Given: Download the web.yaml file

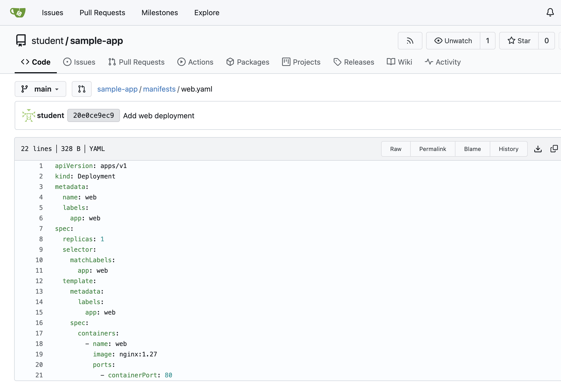Looking at the screenshot, I should pyautogui.click(x=538, y=149).
